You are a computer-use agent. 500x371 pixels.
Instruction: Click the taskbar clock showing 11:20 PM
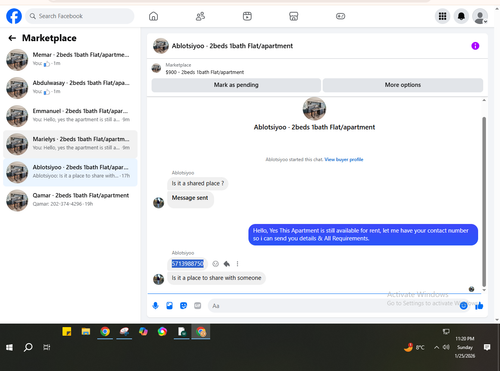(x=465, y=347)
